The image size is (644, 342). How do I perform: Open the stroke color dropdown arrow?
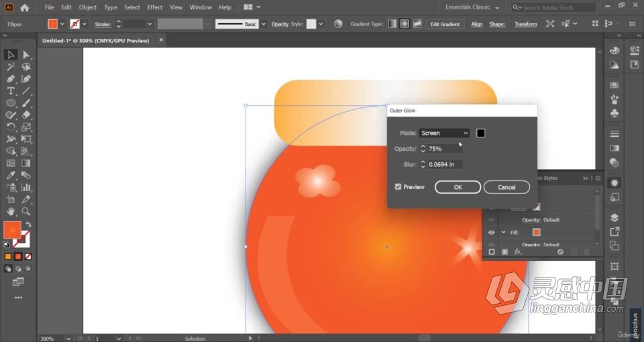click(85, 24)
